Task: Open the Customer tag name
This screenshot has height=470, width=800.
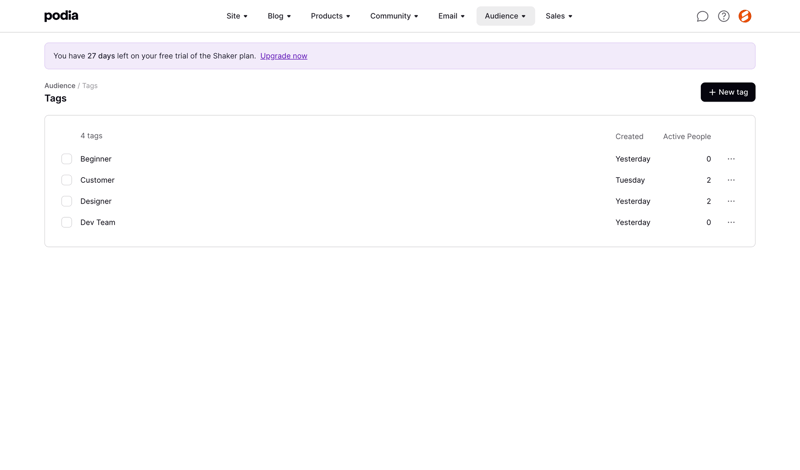Action: tap(97, 180)
